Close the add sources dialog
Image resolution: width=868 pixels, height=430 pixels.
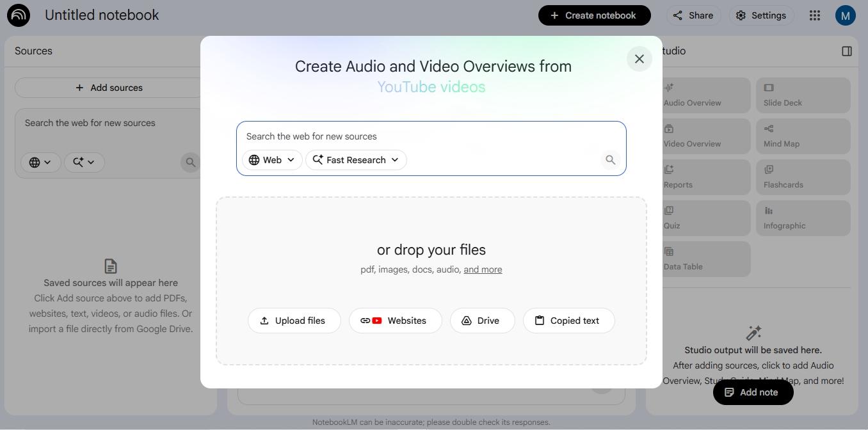pyautogui.click(x=639, y=59)
